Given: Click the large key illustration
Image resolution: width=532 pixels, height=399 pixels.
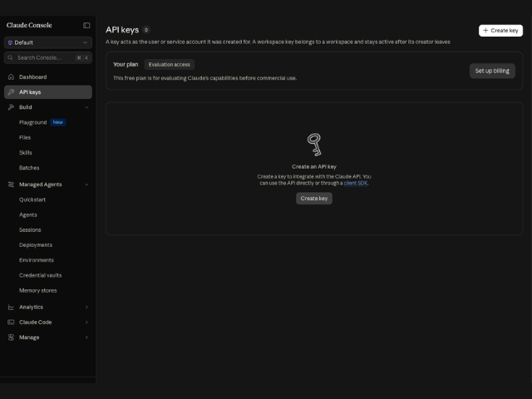Looking at the screenshot, I should pos(314,145).
